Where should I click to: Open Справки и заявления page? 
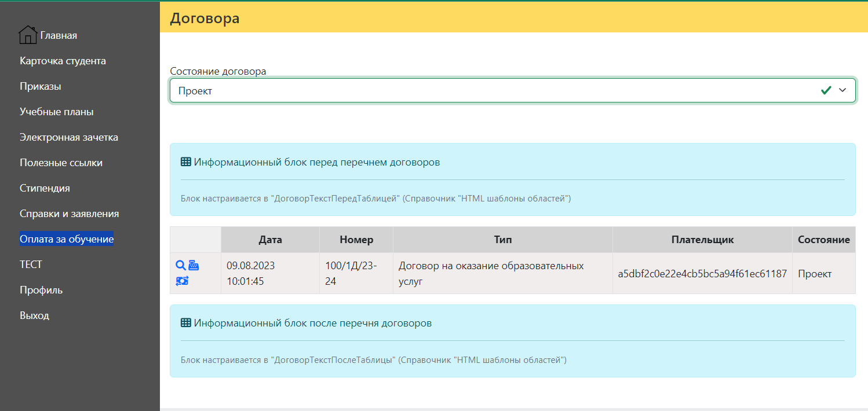pyautogui.click(x=69, y=214)
